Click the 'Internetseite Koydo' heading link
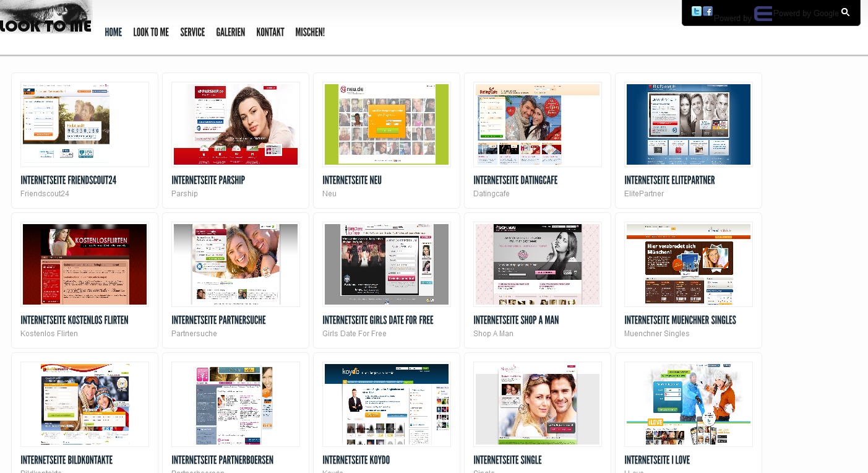Image resolution: width=868 pixels, height=473 pixels. [356, 460]
